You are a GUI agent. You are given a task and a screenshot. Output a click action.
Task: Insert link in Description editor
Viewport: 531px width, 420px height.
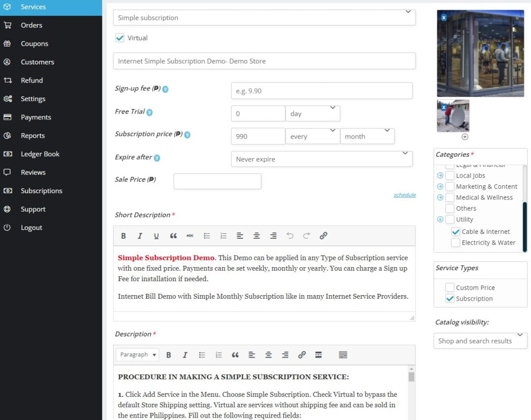302,355
